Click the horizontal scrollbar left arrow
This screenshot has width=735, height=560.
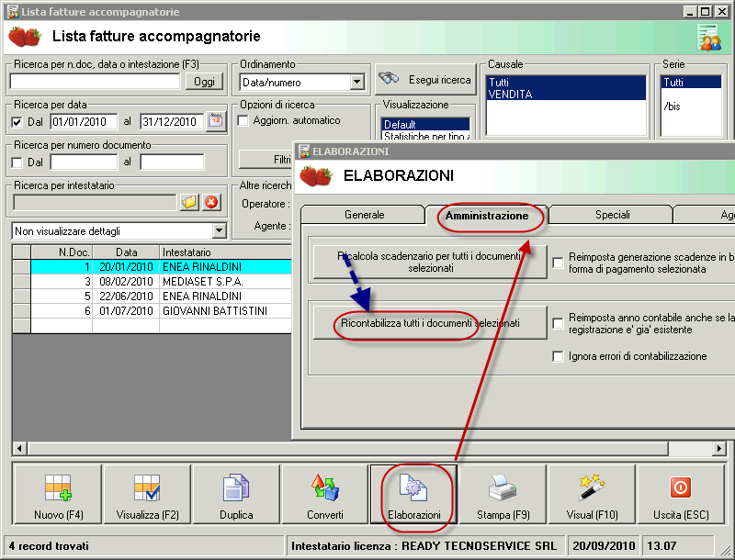(x=19, y=449)
